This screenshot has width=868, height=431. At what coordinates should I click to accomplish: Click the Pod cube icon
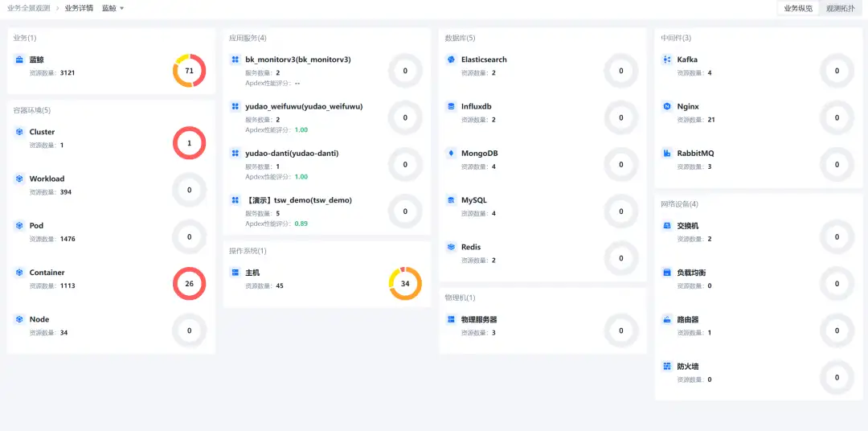coord(19,225)
